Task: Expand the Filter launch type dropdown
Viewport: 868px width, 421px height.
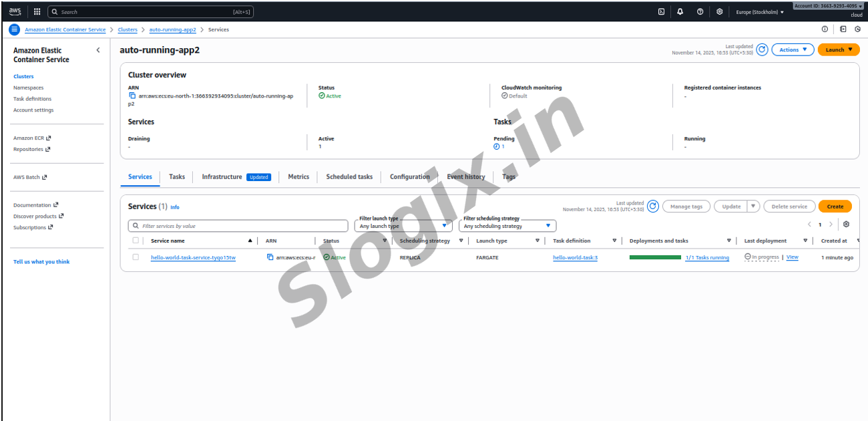Action: pyautogui.click(x=403, y=226)
